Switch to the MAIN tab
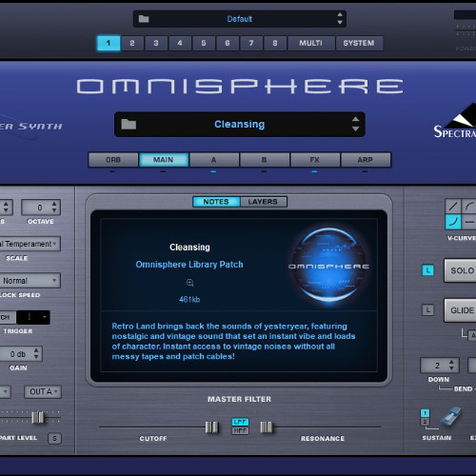 [x=164, y=160]
